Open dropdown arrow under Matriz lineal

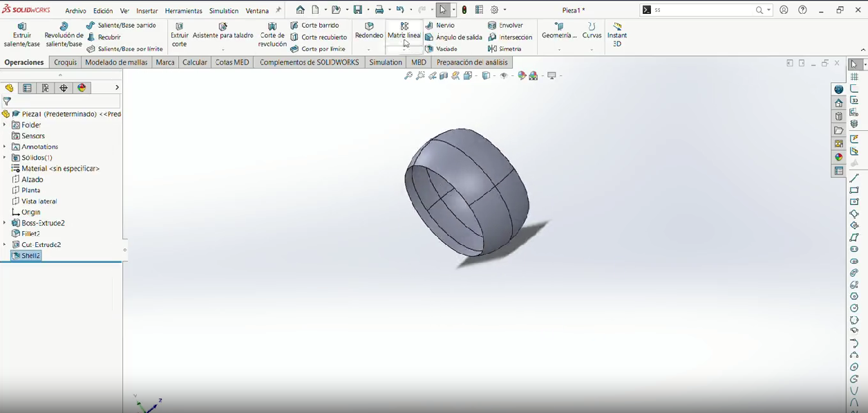[404, 50]
